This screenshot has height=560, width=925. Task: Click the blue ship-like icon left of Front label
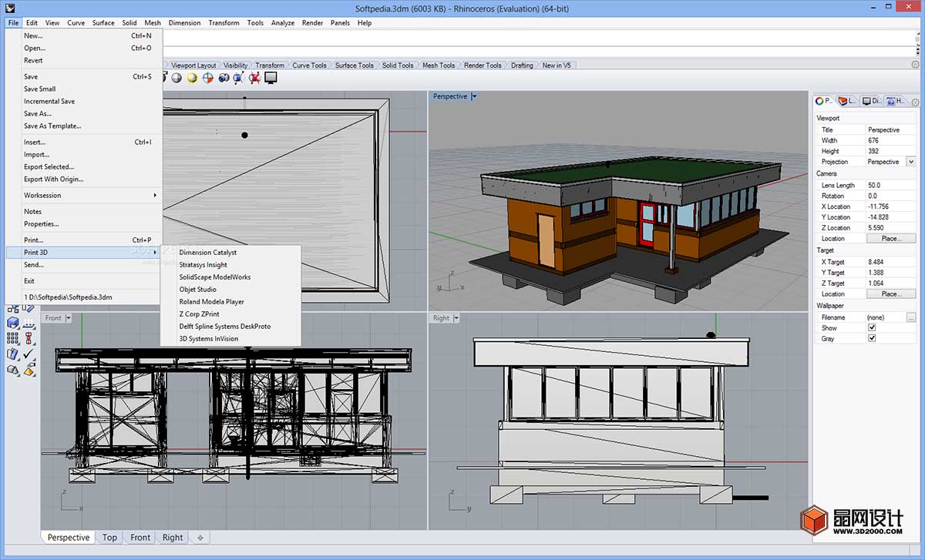29,323
